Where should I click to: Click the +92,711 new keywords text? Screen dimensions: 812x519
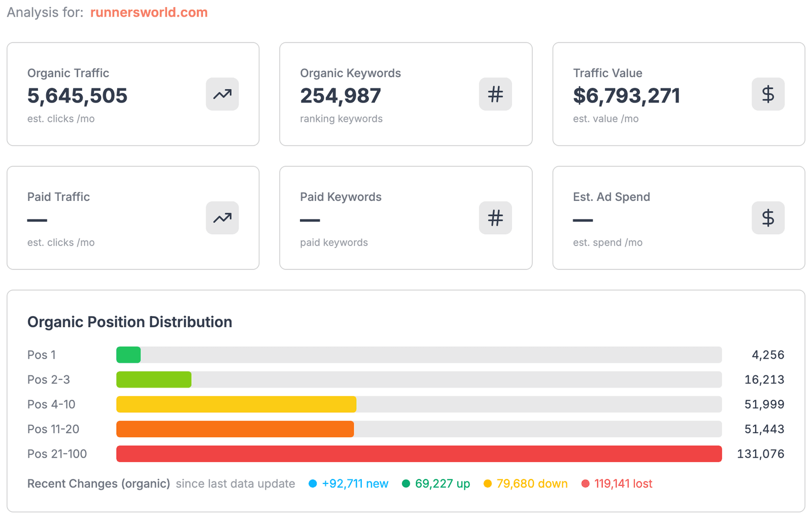pos(355,483)
